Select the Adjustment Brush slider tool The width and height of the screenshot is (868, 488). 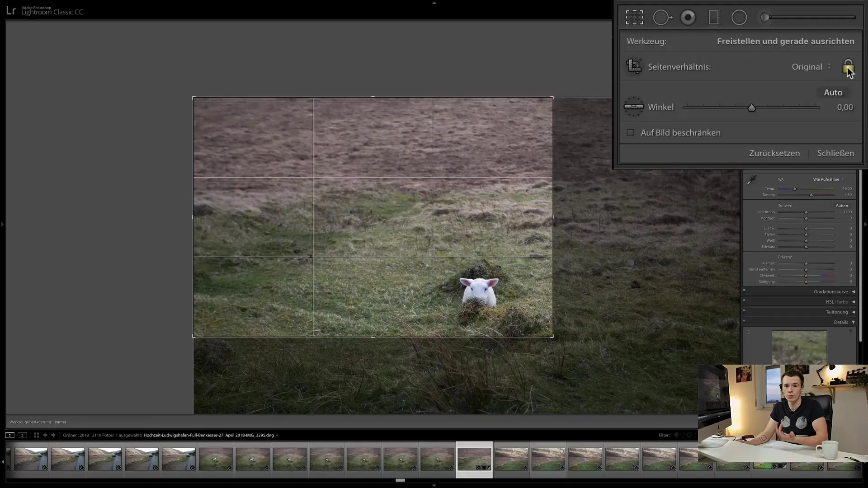(808, 18)
